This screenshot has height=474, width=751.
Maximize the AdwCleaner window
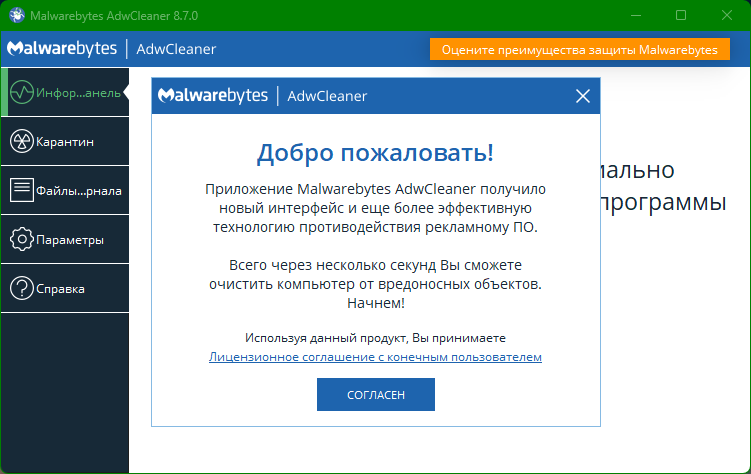tap(681, 16)
